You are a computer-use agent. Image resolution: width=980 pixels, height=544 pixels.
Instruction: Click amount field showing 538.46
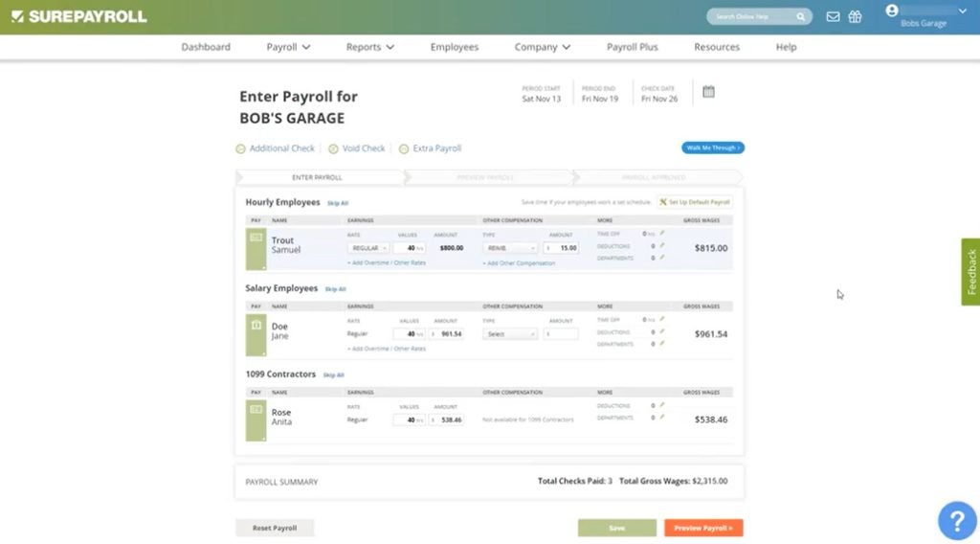click(446, 420)
